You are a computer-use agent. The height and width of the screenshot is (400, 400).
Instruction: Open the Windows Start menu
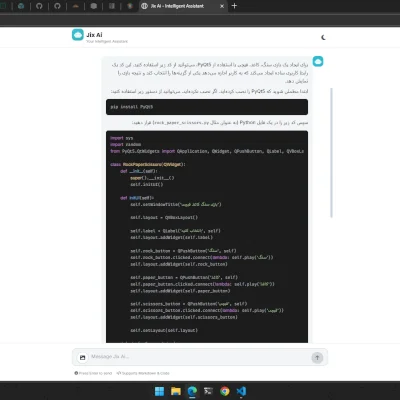(x=159, y=391)
